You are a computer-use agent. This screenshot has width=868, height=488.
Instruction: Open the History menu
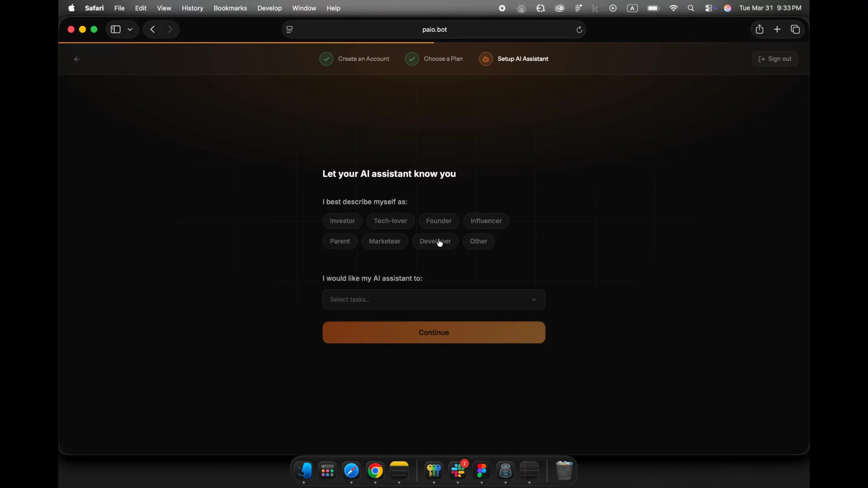pyautogui.click(x=193, y=8)
